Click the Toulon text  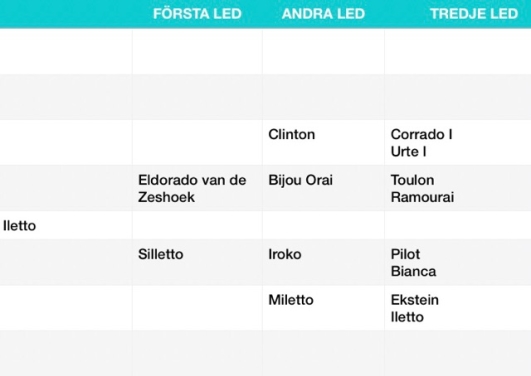coord(412,180)
